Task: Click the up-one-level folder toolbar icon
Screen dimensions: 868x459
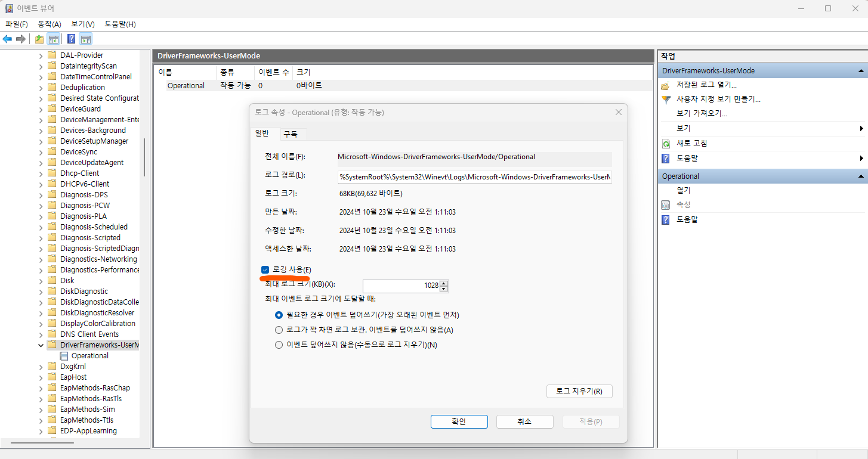Action: coord(39,39)
